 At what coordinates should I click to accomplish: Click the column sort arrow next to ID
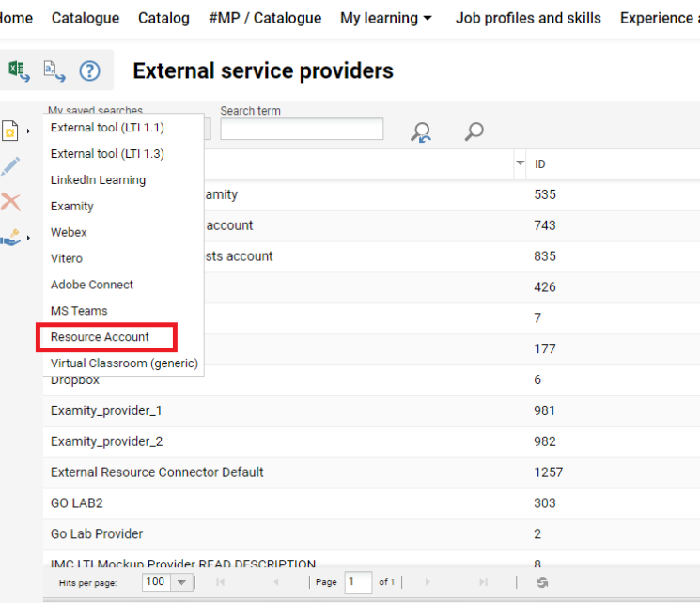click(520, 163)
